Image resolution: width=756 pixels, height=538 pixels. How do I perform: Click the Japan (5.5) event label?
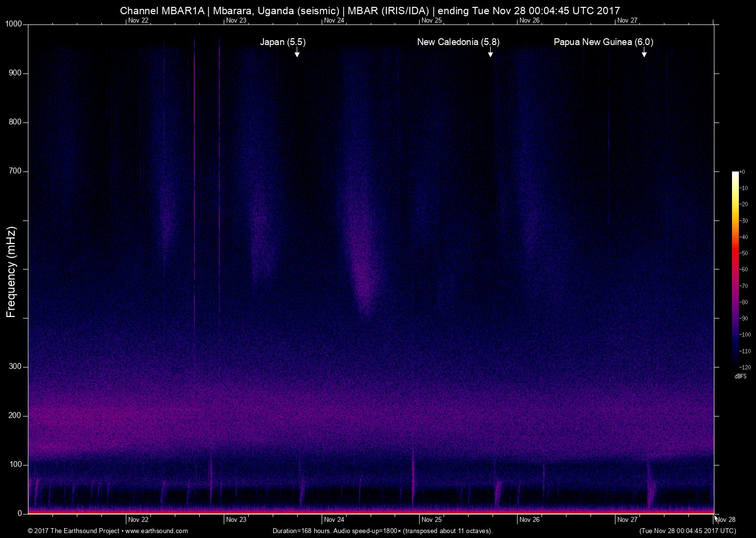[x=283, y=42]
